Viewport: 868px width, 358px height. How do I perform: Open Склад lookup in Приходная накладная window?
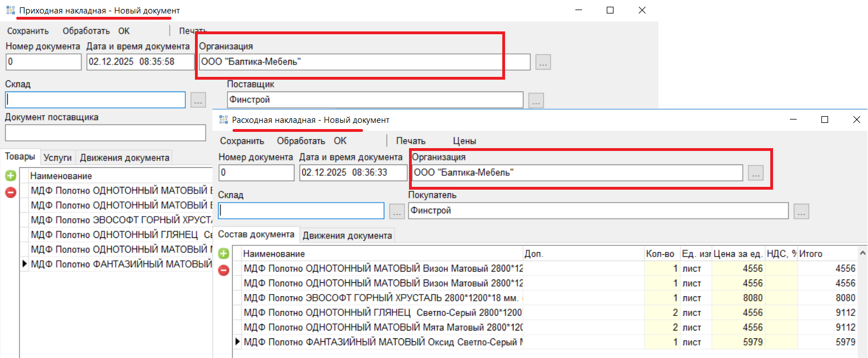pos(199,101)
